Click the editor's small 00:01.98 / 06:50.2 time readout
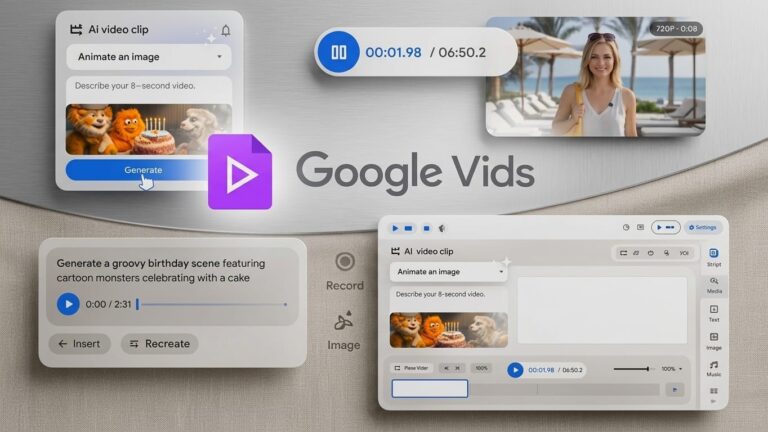 [x=555, y=370]
